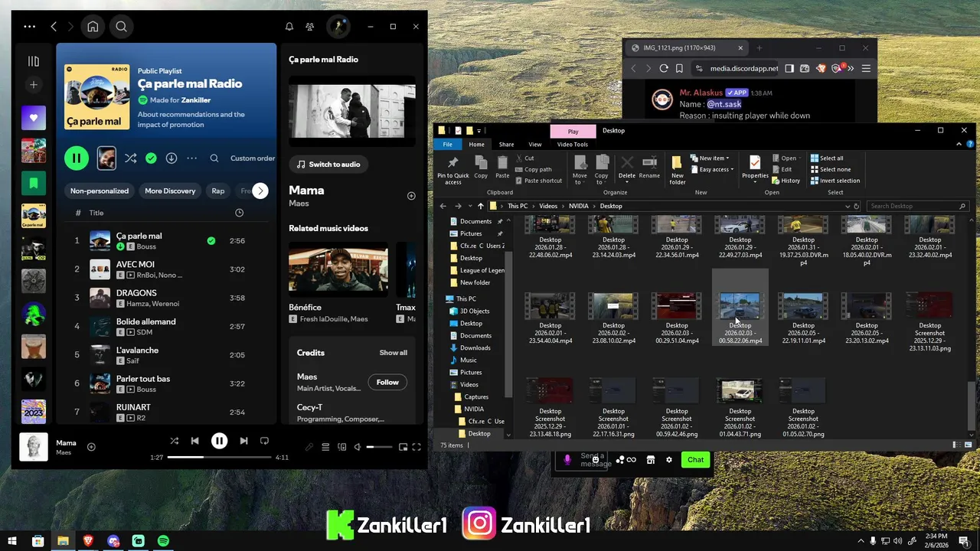980x551 pixels.
Task: Mute Spotify volume speaker icon
Action: [357, 447]
